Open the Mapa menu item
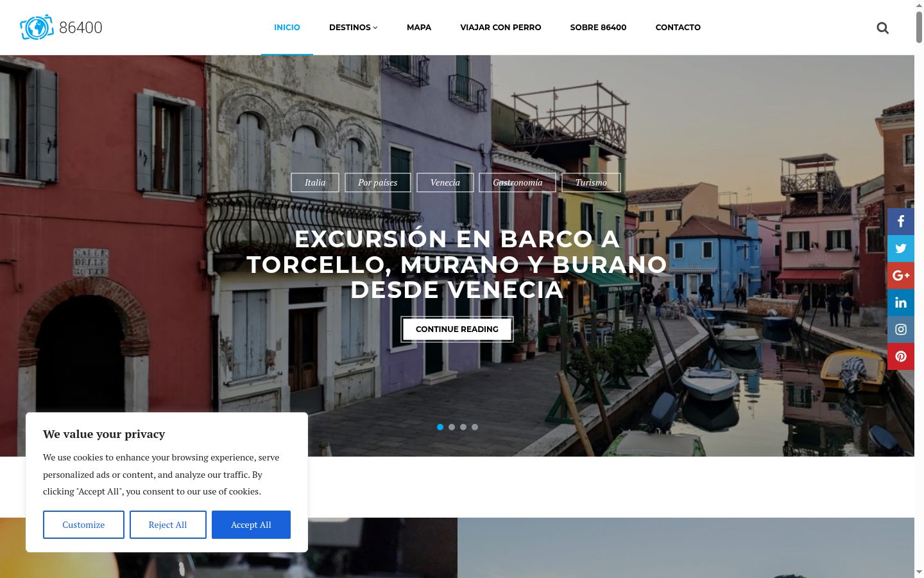This screenshot has width=924, height=578. [x=419, y=27]
